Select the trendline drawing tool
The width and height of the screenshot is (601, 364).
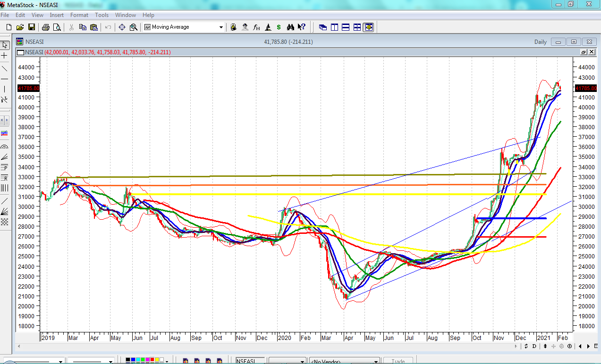[x=5, y=68]
